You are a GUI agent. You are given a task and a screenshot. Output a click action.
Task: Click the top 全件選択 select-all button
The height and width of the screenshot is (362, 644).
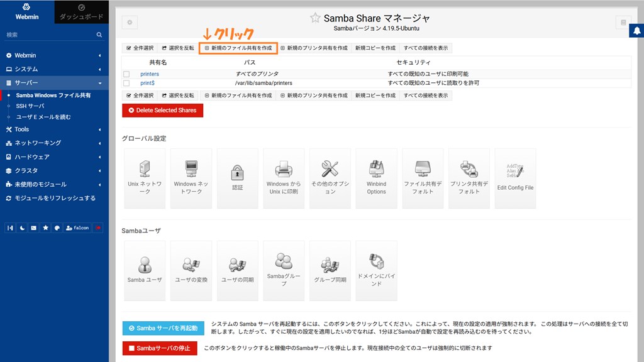tap(140, 48)
